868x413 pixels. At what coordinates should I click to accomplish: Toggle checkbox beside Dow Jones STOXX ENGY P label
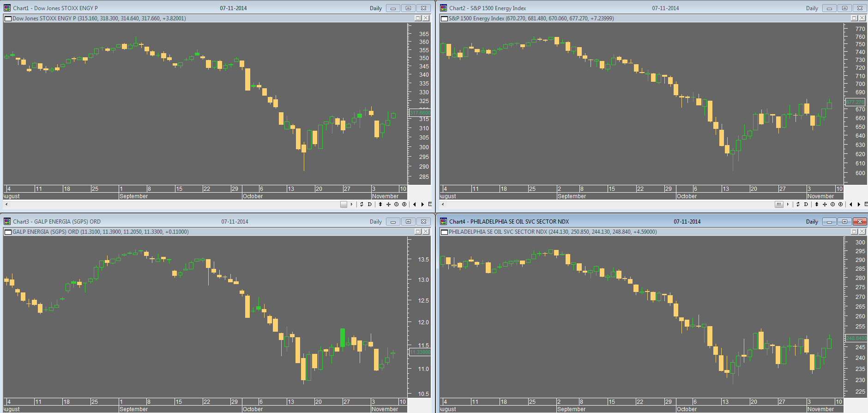coord(8,18)
